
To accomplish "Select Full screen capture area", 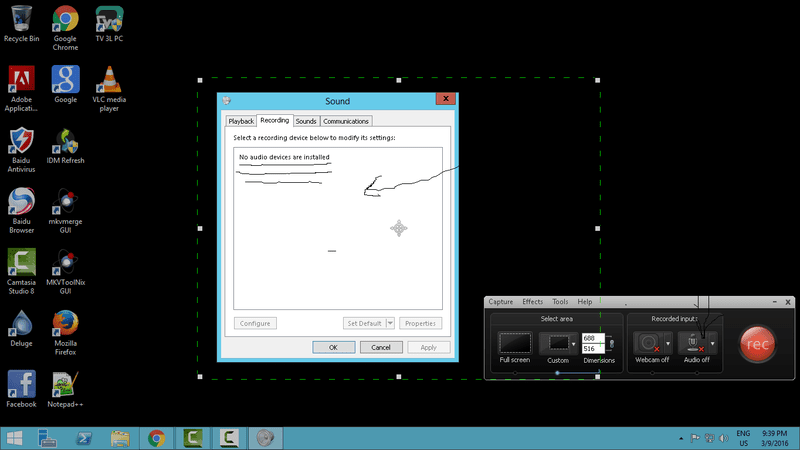I will (x=514, y=343).
